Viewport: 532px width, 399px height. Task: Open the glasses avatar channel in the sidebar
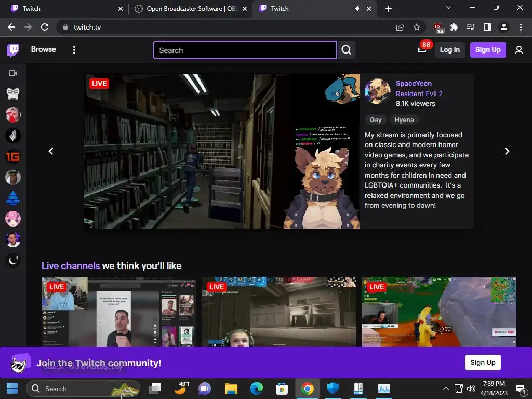pyautogui.click(x=13, y=94)
